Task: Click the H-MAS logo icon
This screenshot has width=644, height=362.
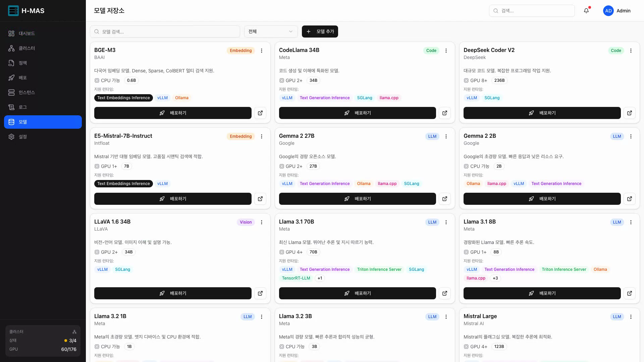Action: point(13,11)
